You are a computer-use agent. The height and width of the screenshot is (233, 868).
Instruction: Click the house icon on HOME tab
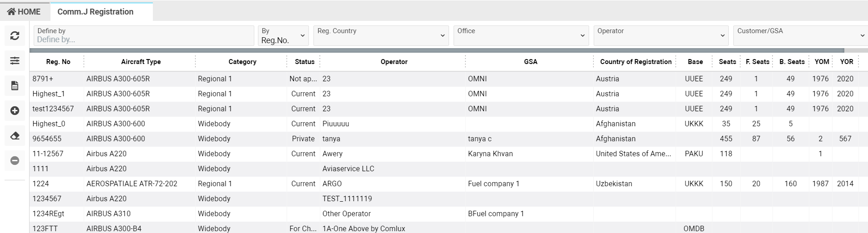11,12
